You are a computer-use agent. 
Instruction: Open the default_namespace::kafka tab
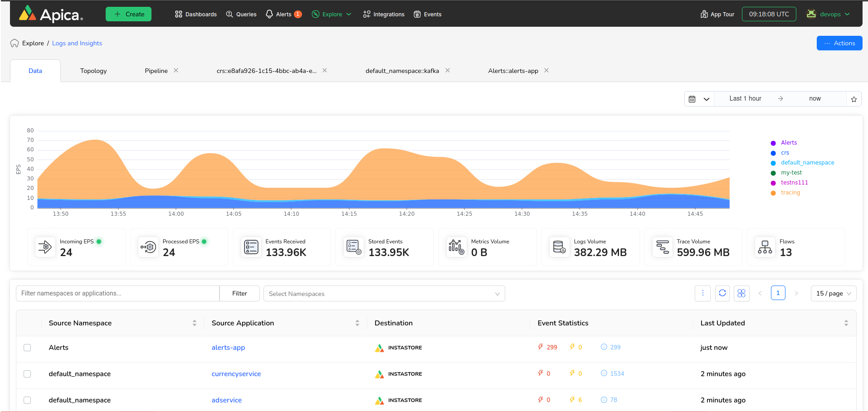point(402,71)
